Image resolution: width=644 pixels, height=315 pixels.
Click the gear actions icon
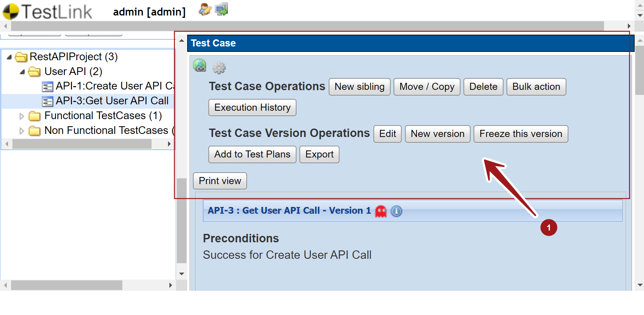point(219,68)
